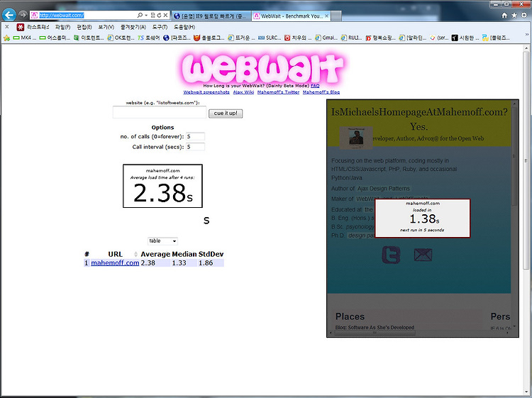Click the 2.38s average load time box
532x398 pixels.
[162, 186]
